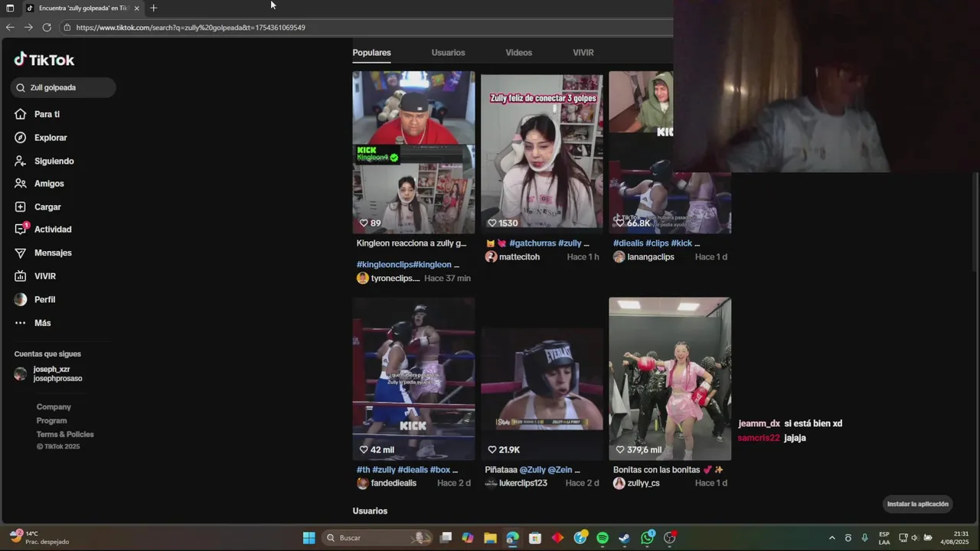The height and width of the screenshot is (551, 980).
Task: Open the volume tray control
Action: click(x=914, y=538)
